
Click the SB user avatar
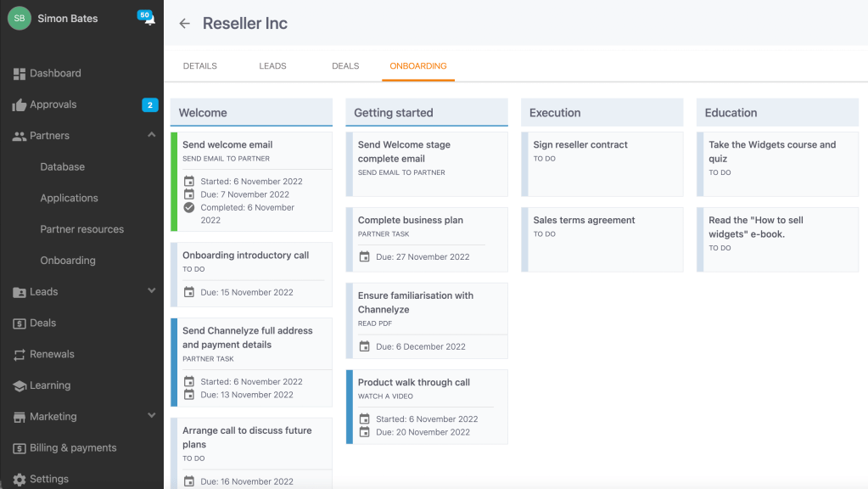click(20, 19)
